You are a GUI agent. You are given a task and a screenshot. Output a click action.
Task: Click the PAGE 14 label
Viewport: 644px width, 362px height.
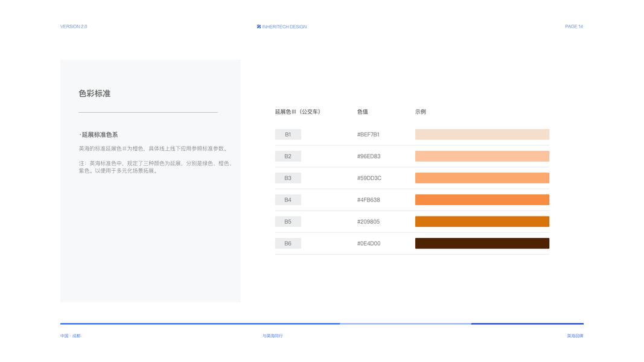click(x=574, y=27)
